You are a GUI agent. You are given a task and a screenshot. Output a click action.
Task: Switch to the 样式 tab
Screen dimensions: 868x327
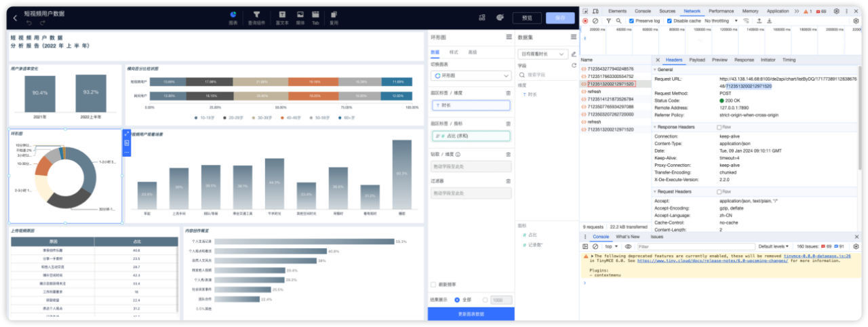454,52
